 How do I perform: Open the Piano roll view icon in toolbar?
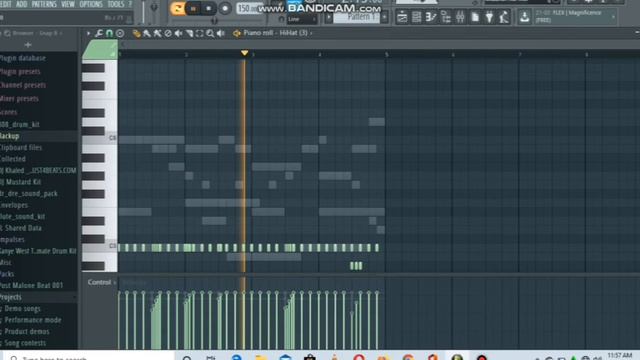pyautogui.click(x=431, y=17)
